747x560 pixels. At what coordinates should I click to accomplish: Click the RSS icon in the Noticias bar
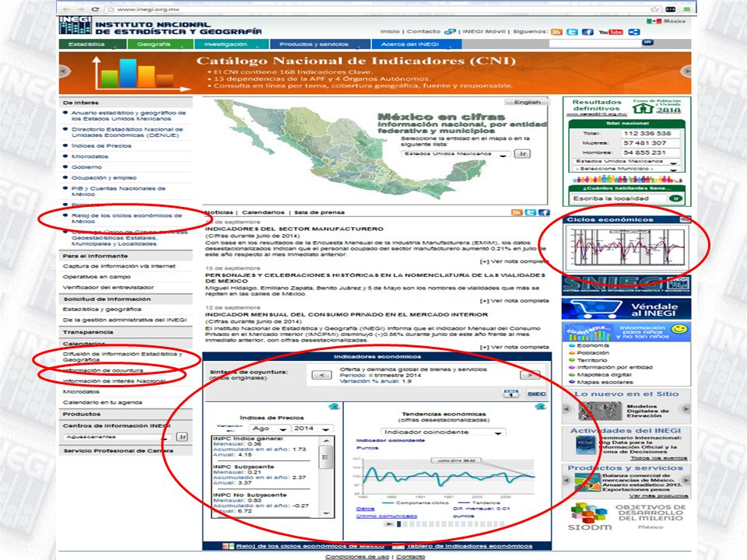pyautogui.click(x=517, y=212)
